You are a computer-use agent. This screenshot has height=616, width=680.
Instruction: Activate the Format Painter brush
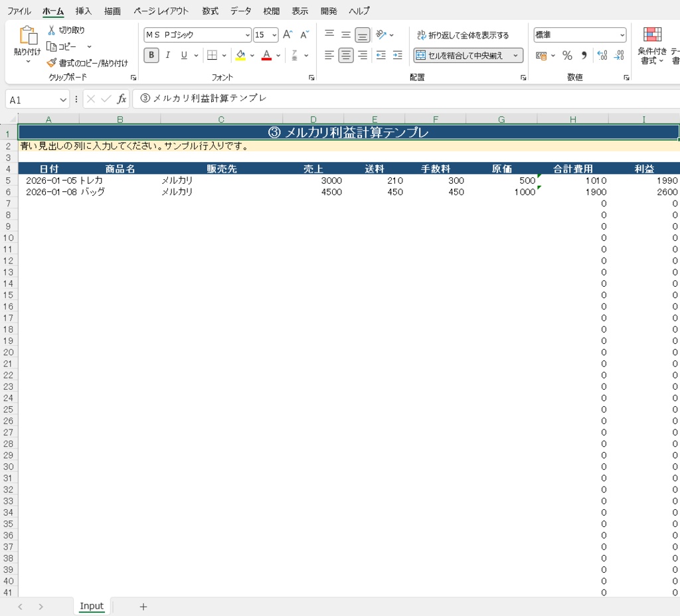52,63
